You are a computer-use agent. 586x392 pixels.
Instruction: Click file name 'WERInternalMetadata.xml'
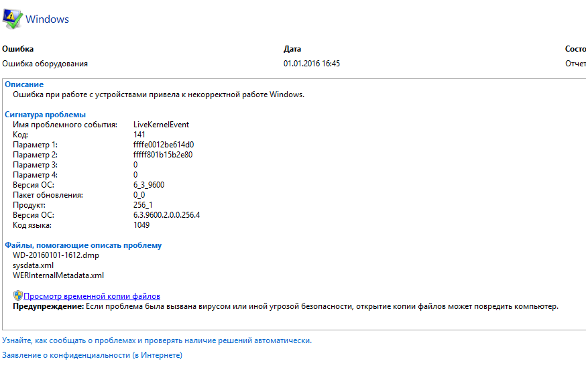click(58, 275)
